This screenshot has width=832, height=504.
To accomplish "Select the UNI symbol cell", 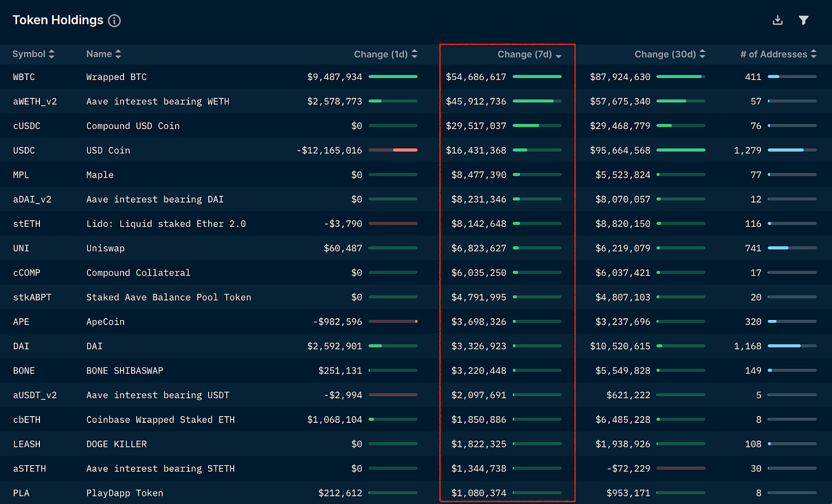I will pos(21,249).
